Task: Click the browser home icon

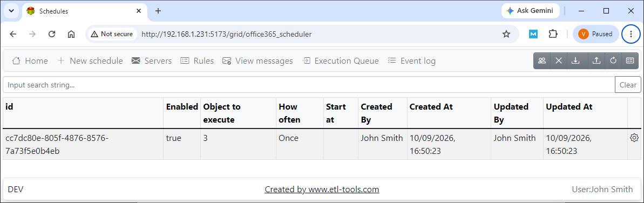Action: pyautogui.click(x=71, y=34)
